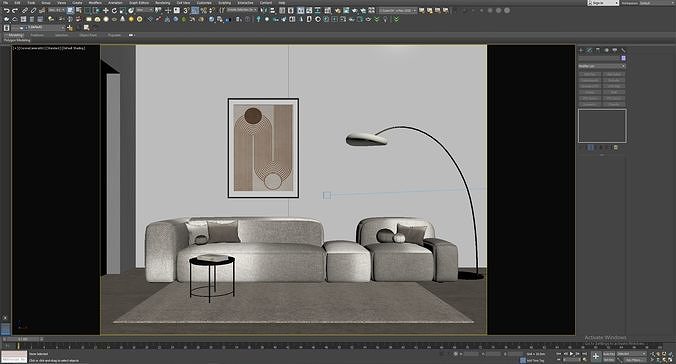676x364 pixels.
Task: Toggle Show End Result below modifier stack
Action: pos(591,147)
